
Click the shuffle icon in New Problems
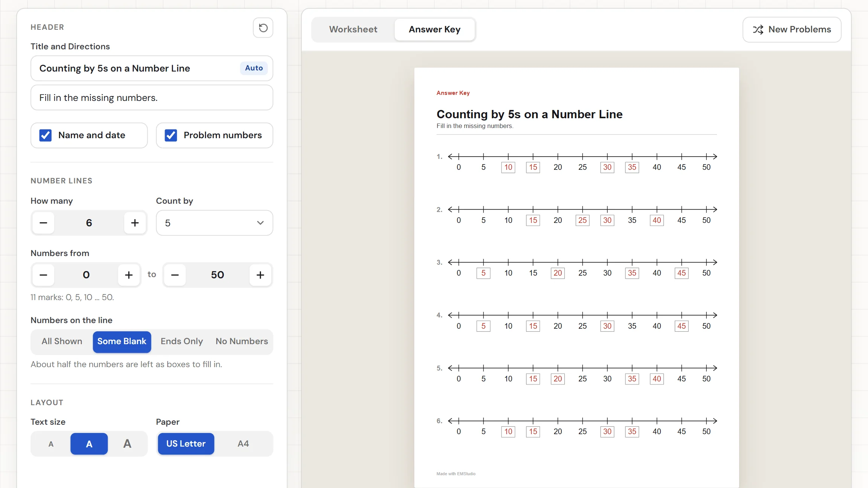[x=758, y=30]
